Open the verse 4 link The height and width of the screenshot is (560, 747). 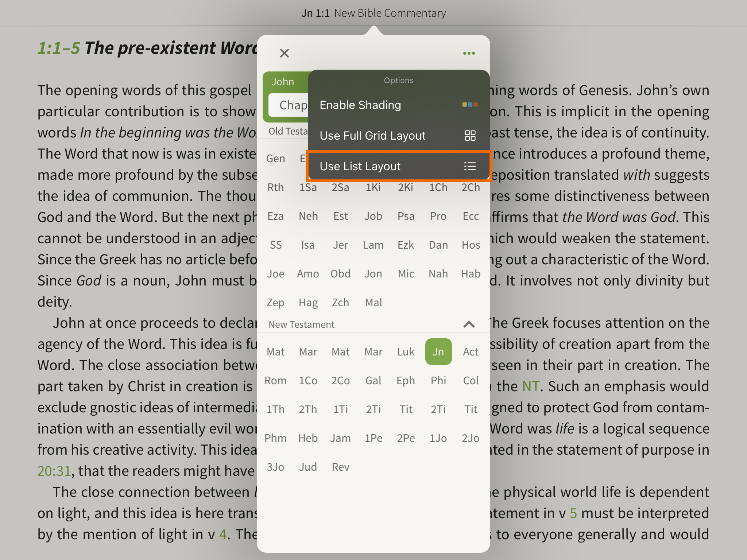[x=223, y=534]
